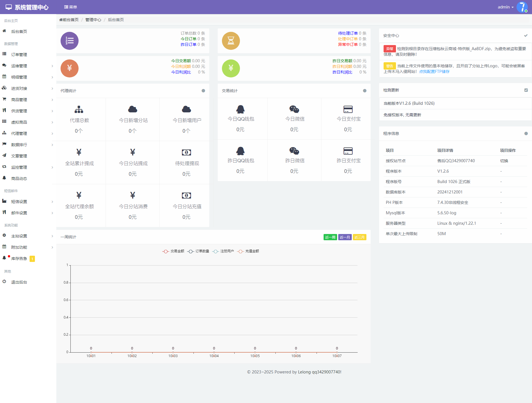The image size is (532, 403).
Task: Open the admin user dropdown
Action: [x=505, y=7]
